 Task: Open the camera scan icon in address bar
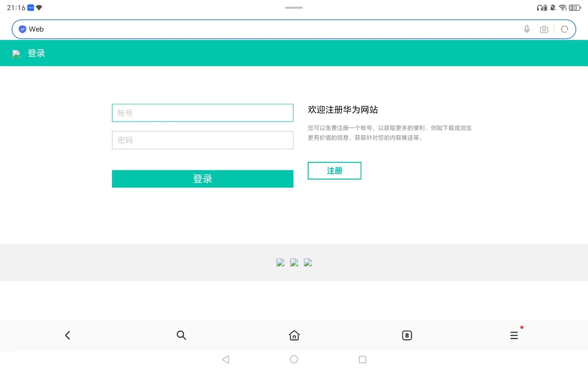pyautogui.click(x=544, y=29)
